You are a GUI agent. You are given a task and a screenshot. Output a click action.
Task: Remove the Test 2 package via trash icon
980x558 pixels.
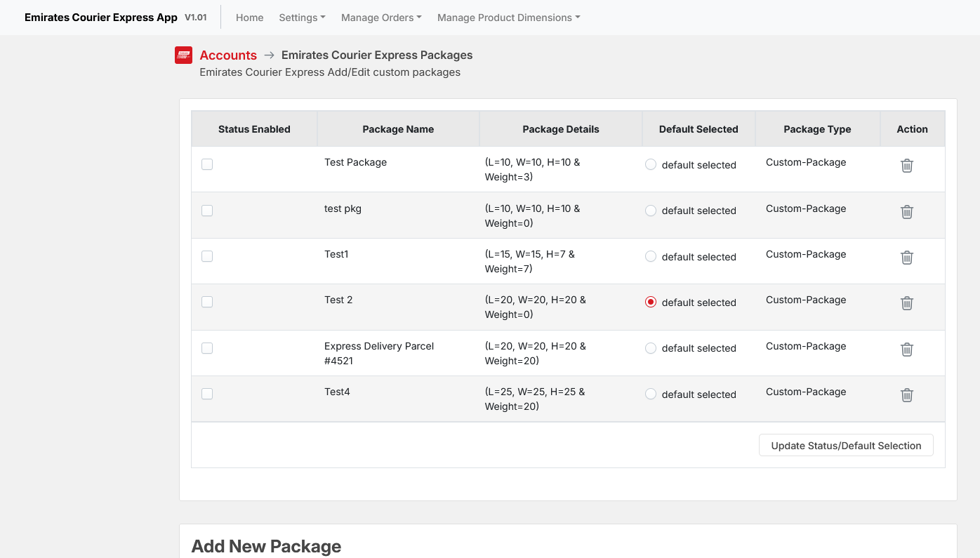pyautogui.click(x=907, y=303)
